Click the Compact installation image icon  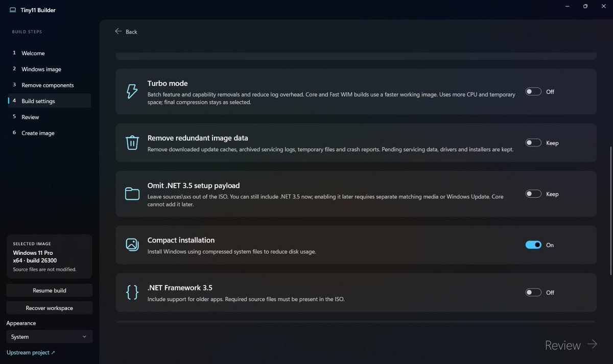click(x=132, y=245)
